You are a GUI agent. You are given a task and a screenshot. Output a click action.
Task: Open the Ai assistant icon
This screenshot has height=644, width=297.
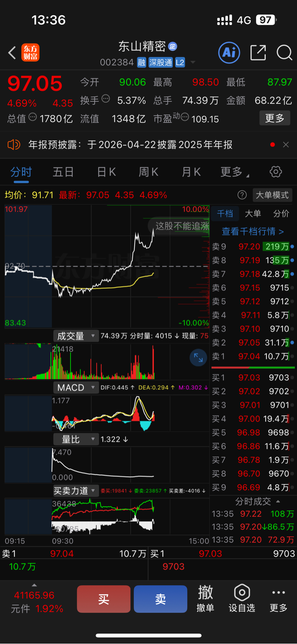tap(229, 53)
